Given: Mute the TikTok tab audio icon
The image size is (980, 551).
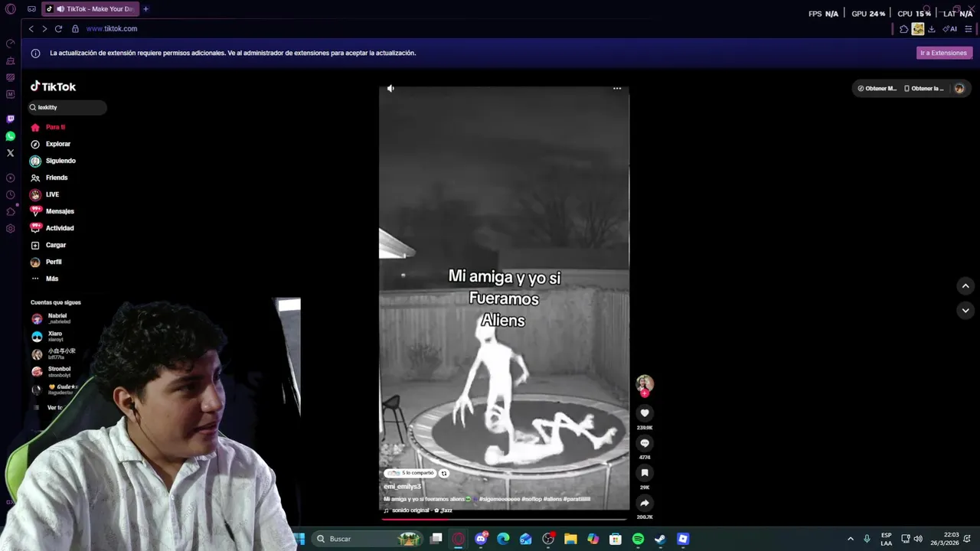Looking at the screenshot, I should click(60, 9).
